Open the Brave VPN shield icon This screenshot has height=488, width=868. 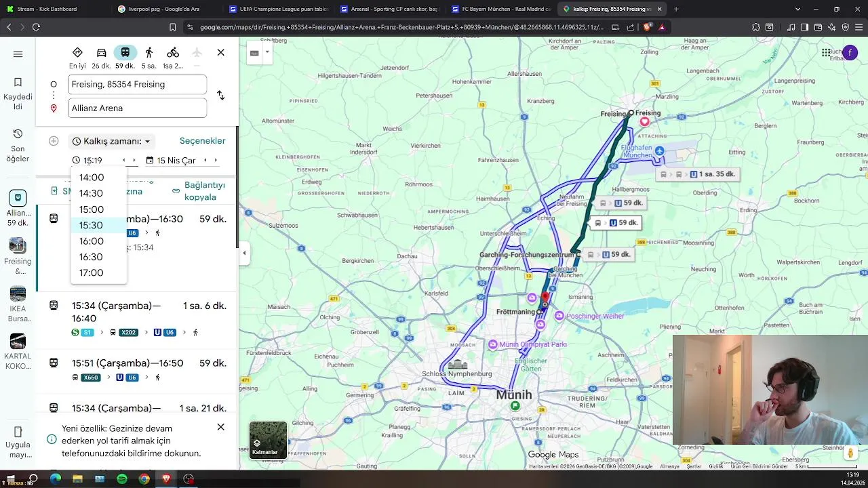[x=845, y=27]
